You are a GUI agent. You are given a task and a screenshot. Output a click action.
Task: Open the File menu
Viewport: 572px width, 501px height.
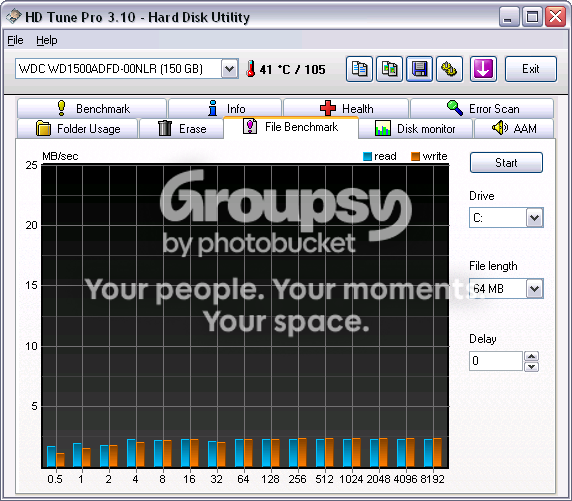15,40
